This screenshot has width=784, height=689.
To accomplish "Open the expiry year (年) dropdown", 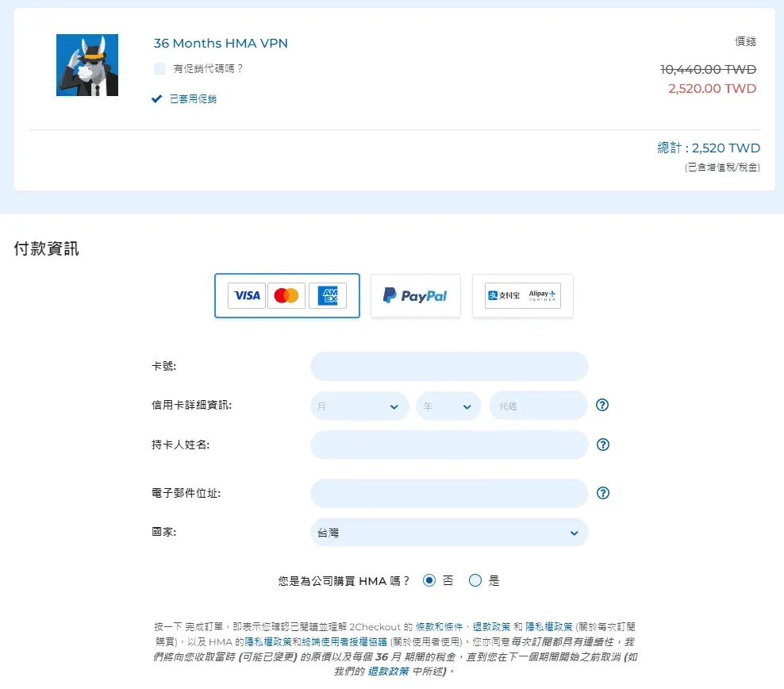I will pyautogui.click(x=448, y=406).
